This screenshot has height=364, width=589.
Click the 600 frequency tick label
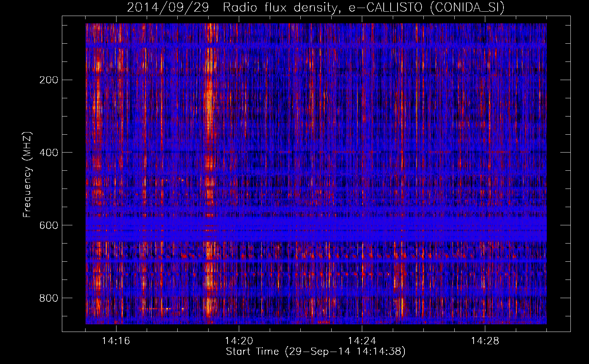(x=48, y=225)
